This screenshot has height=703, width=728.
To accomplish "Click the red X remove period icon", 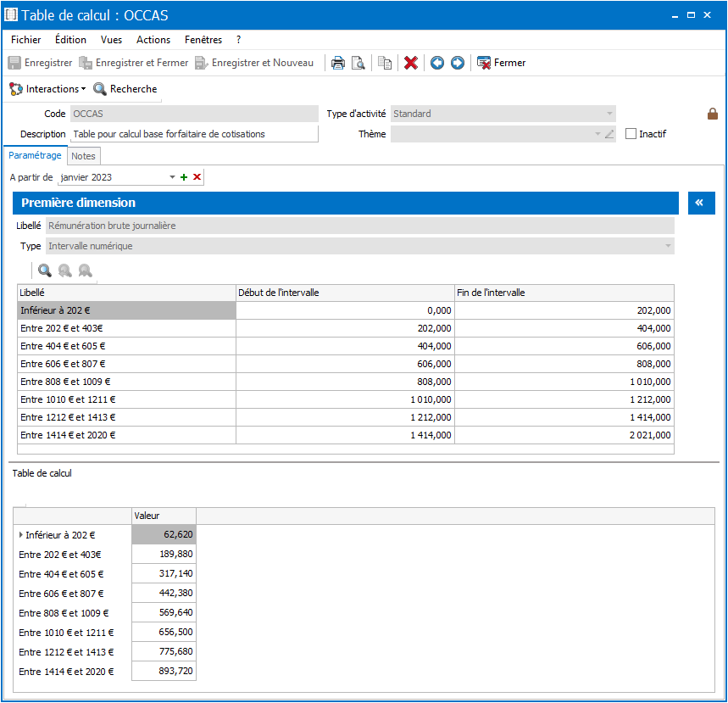I will pyautogui.click(x=197, y=177).
